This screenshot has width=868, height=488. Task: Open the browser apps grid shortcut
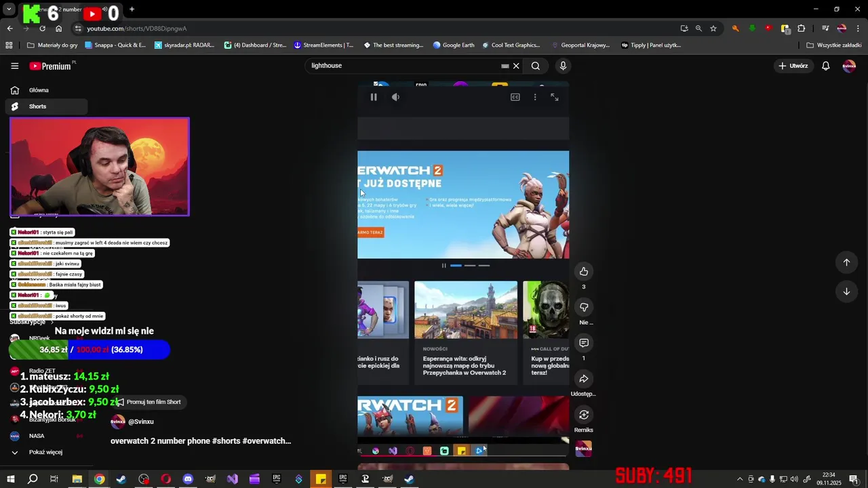coord(9,45)
